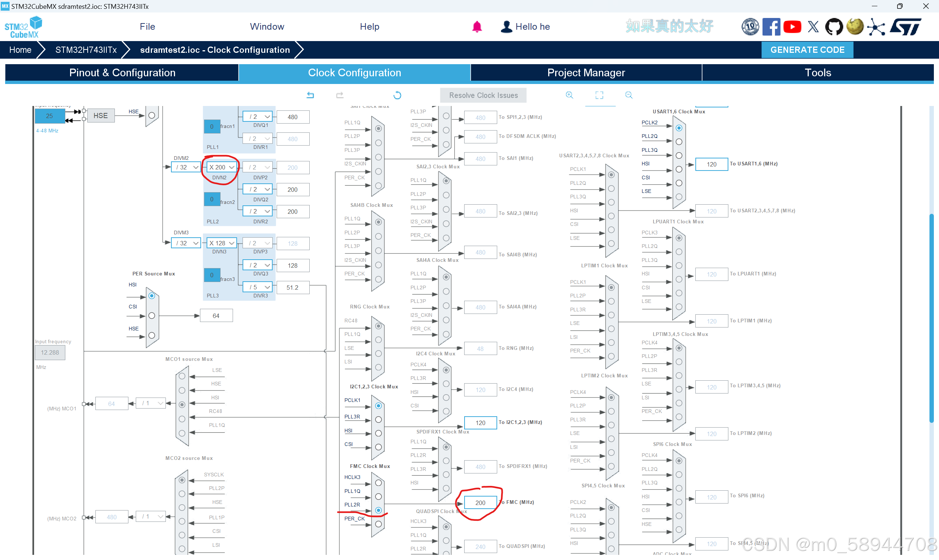Select PLL3R in the I2C1,2,3 Clock Mux
This screenshot has width=939, height=560.
[x=378, y=420]
